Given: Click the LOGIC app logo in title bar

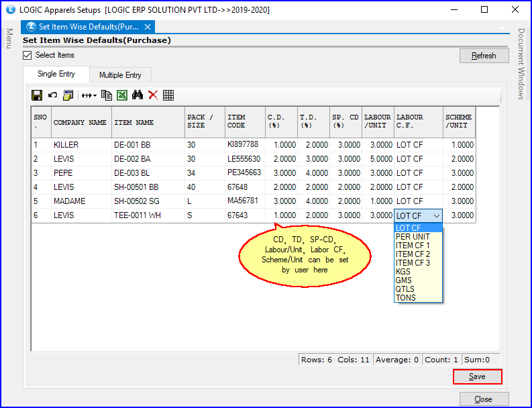Looking at the screenshot, I should (10, 9).
